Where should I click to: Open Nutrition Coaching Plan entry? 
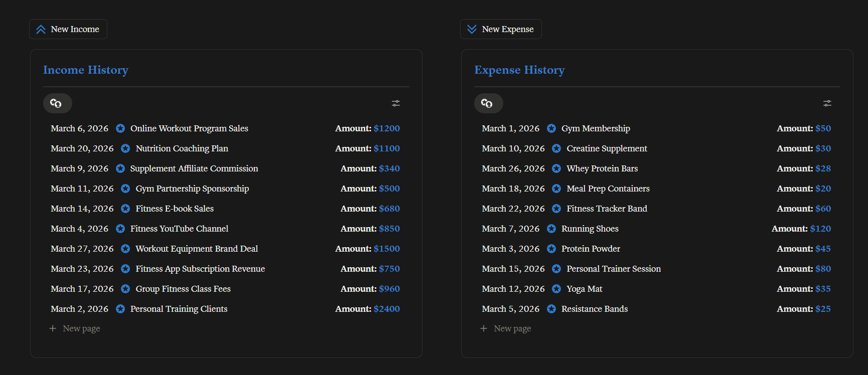click(x=182, y=148)
